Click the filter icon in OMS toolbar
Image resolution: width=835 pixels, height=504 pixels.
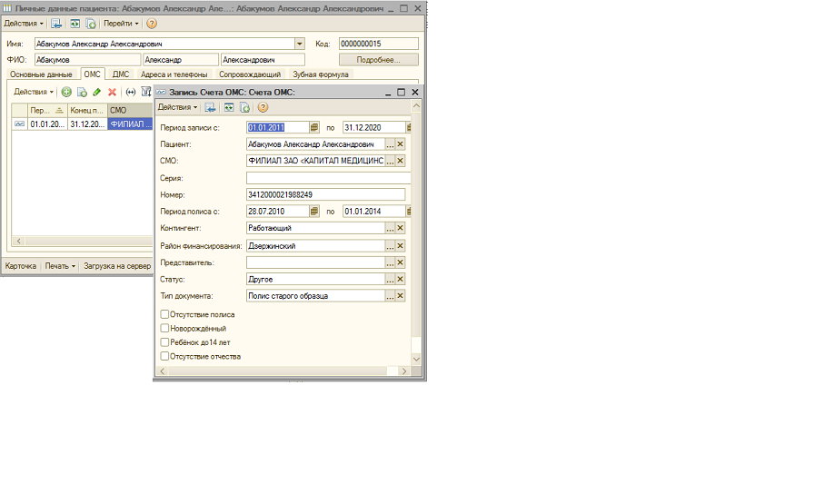click(146, 92)
